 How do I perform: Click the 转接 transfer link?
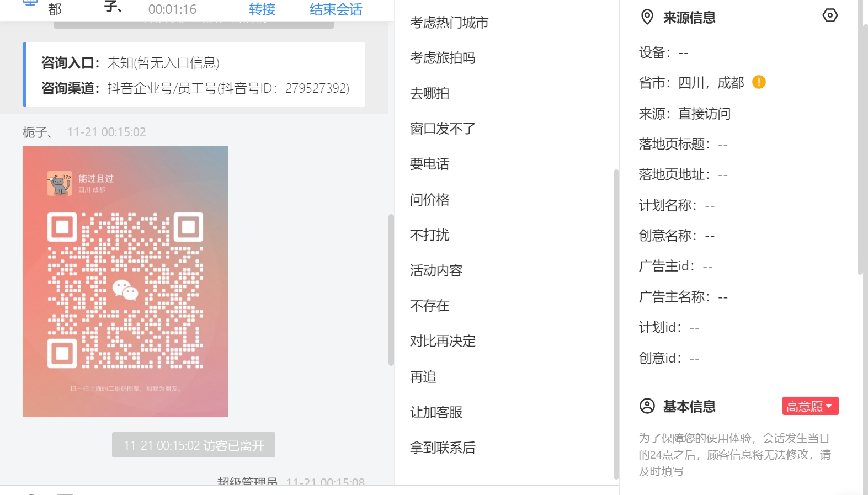262,9
